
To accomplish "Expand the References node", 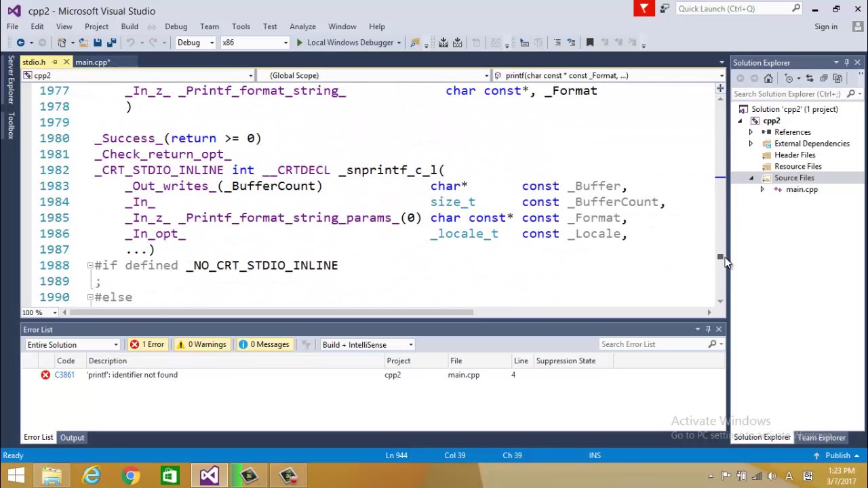I will click(x=751, y=132).
